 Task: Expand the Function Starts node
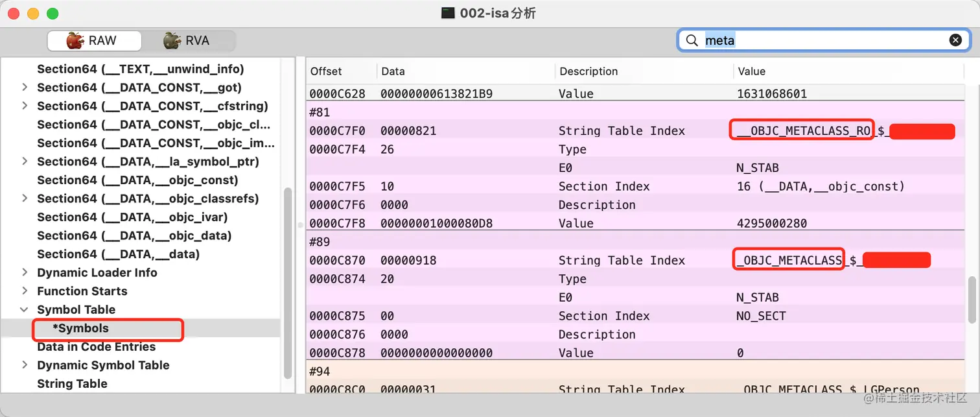click(x=24, y=291)
